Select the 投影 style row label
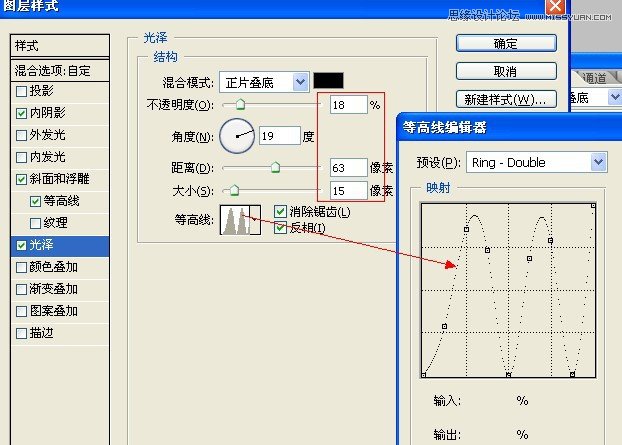This screenshot has height=445, width=622. (x=42, y=91)
